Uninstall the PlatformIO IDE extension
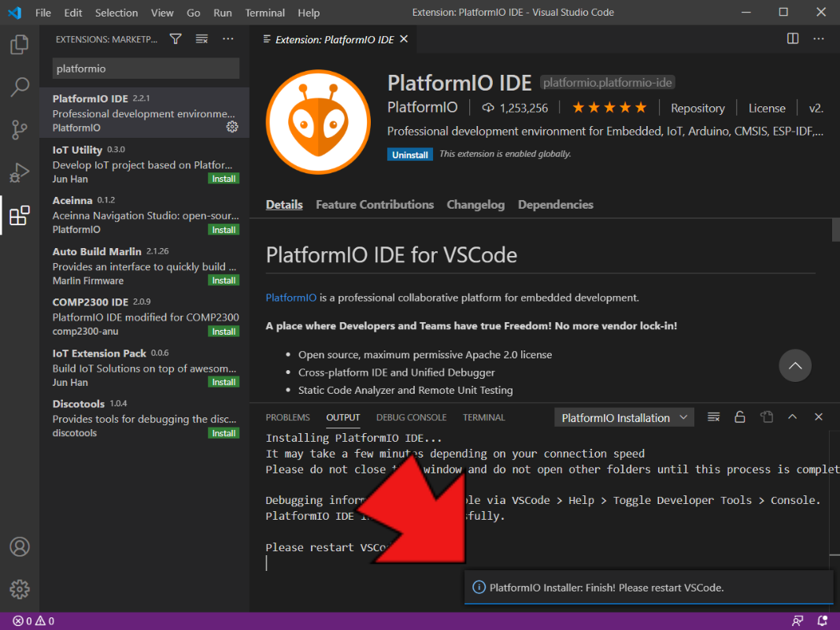Viewport: 840px width, 630px height. 410,155
